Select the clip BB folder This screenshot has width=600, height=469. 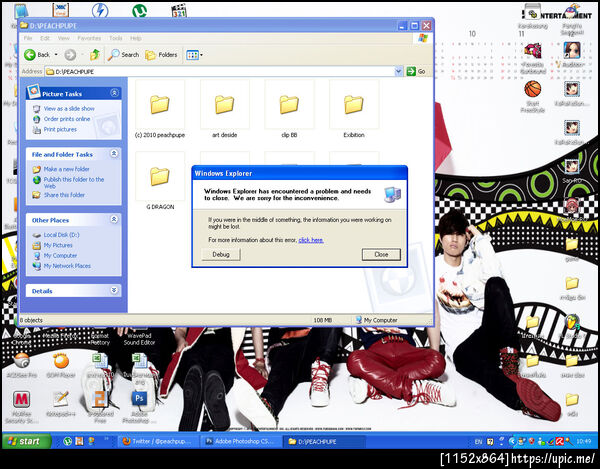tap(289, 110)
